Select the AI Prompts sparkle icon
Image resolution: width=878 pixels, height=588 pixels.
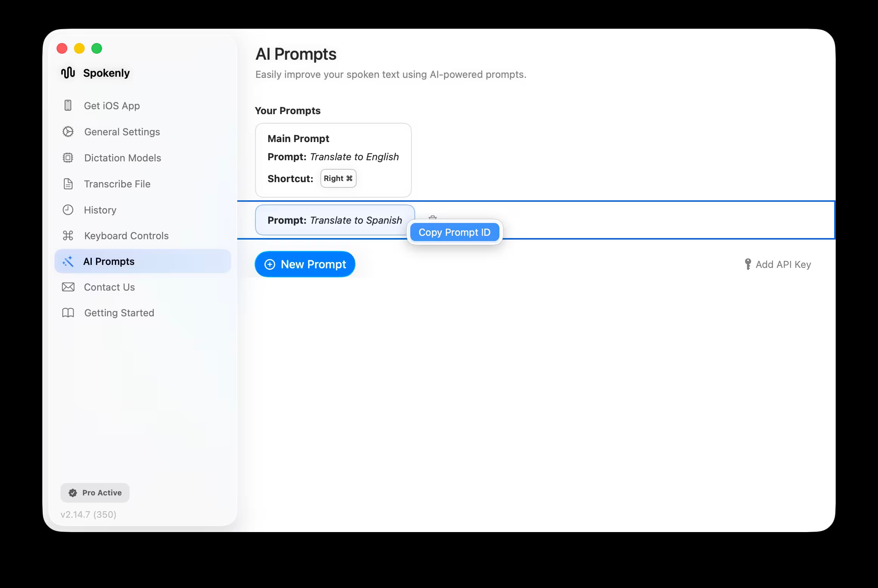pyautogui.click(x=68, y=261)
